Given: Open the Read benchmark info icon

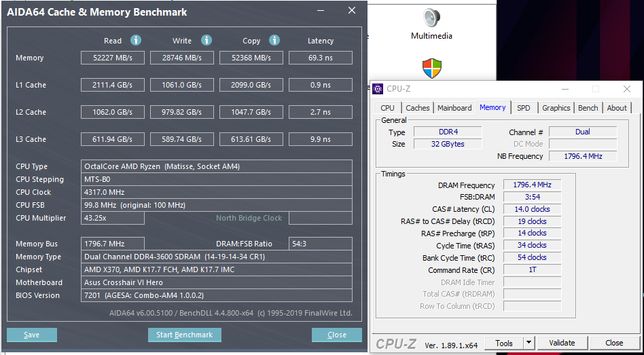Looking at the screenshot, I should [x=136, y=40].
